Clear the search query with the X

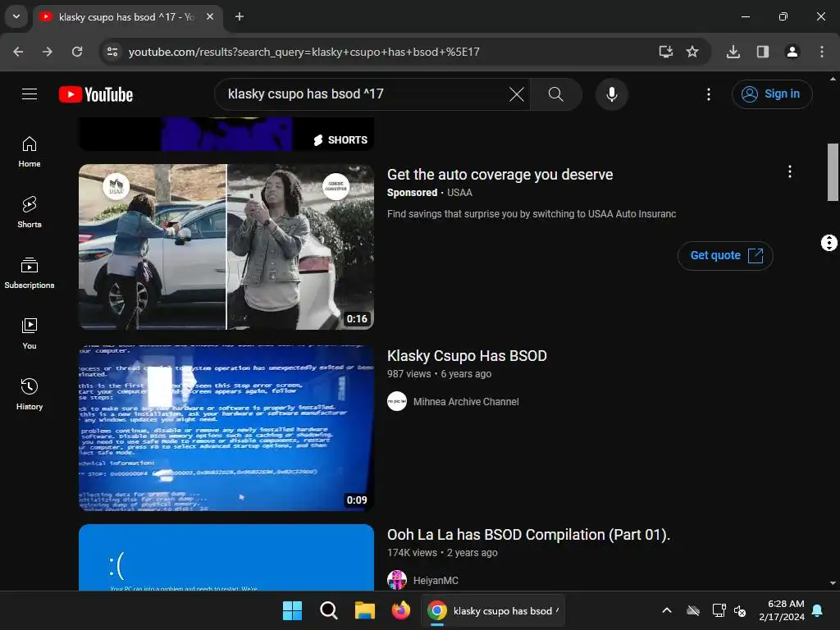click(x=517, y=94)
